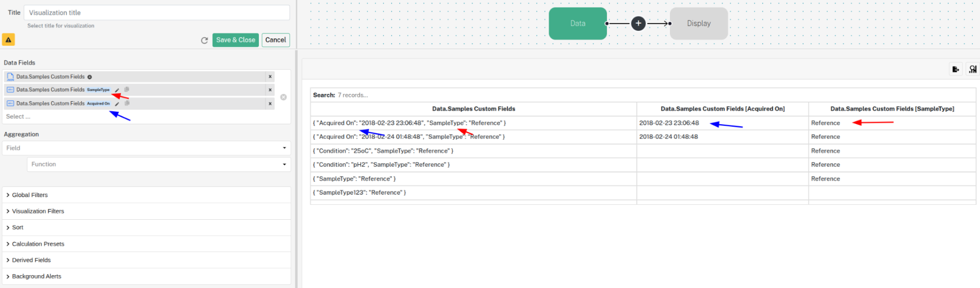
Task: Click into the Visualization title field
Action: pos(157,13)
